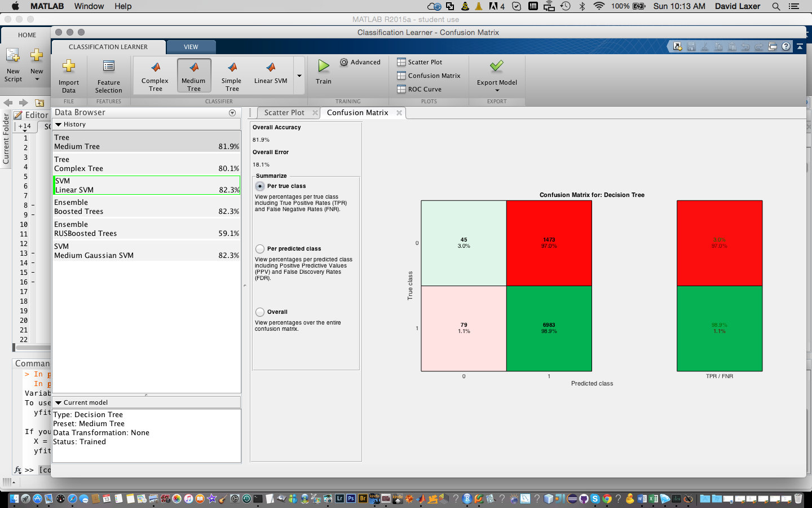The image size is (812, 508).
Task: Select the Per predicted class radio button
Action: 260,249
